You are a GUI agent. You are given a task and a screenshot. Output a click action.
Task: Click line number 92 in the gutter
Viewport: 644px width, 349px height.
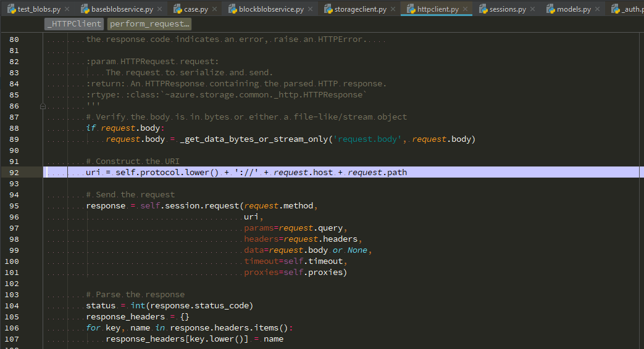pyautogui.click(x=14, y=172)
